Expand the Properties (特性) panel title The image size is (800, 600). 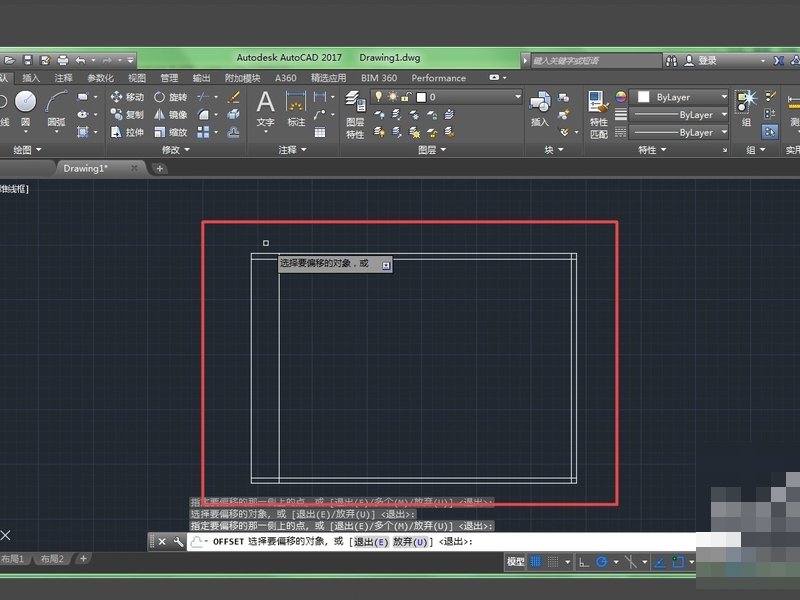[x=652, y=149]
